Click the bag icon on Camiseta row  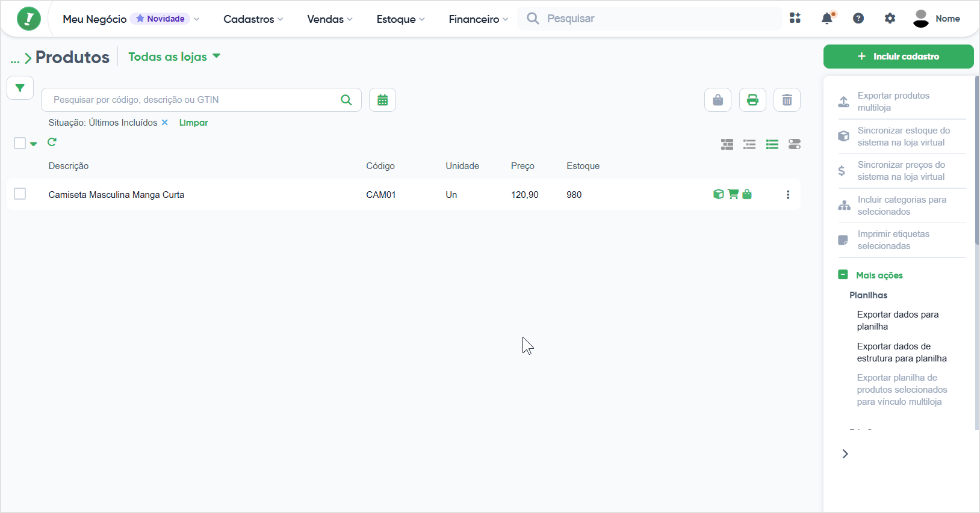[747, 194]
